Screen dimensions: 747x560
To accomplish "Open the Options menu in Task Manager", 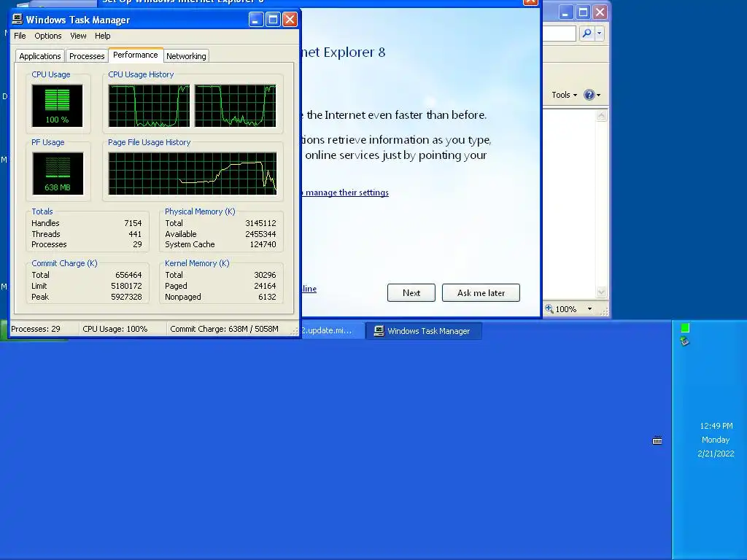I will [47, 36].
